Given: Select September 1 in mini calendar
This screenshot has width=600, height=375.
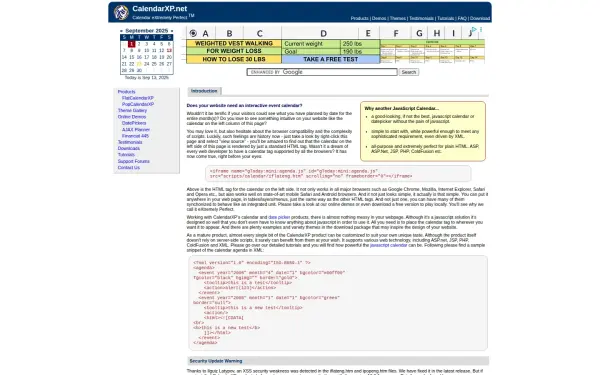Looking at the screenshot, I should point(132,44).
